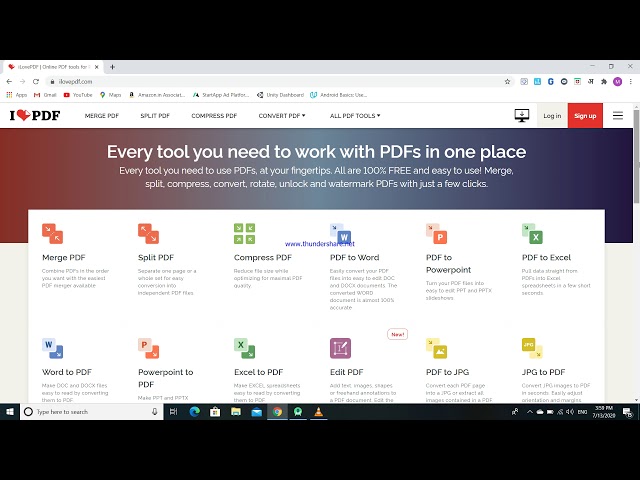Open the PDF to JPG title link
The image size is (640, 480).
(447, 372)
